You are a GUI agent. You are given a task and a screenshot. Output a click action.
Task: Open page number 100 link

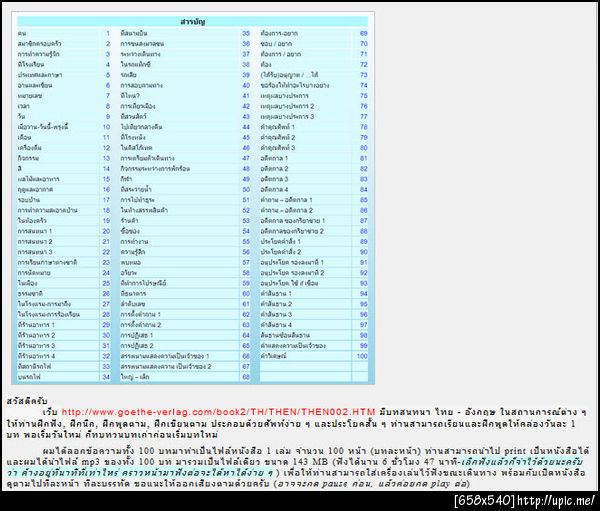[x=362, y=356]
